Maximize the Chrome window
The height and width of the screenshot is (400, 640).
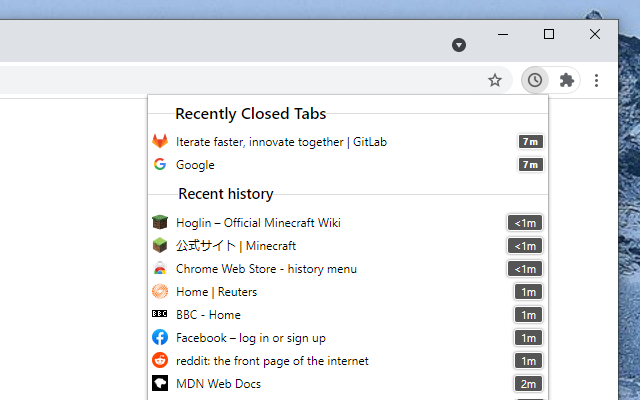549,34
